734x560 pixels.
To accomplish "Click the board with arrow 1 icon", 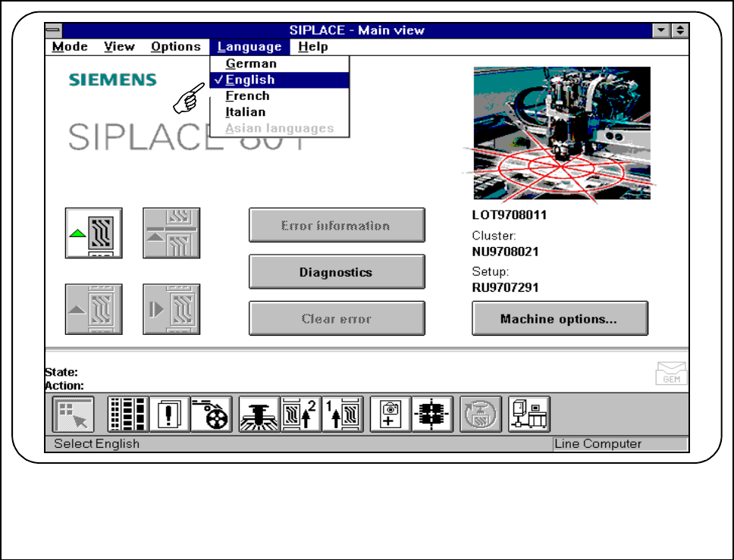I will [343, 414].
